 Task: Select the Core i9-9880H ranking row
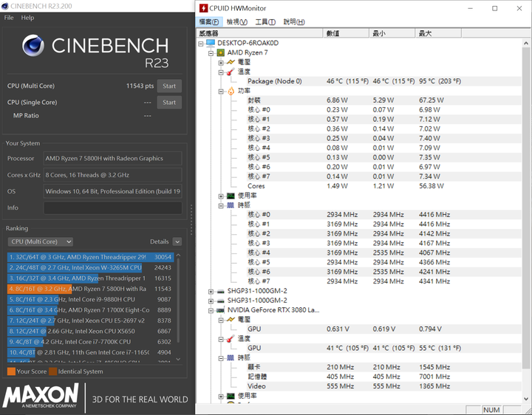[x=90, y=299]
